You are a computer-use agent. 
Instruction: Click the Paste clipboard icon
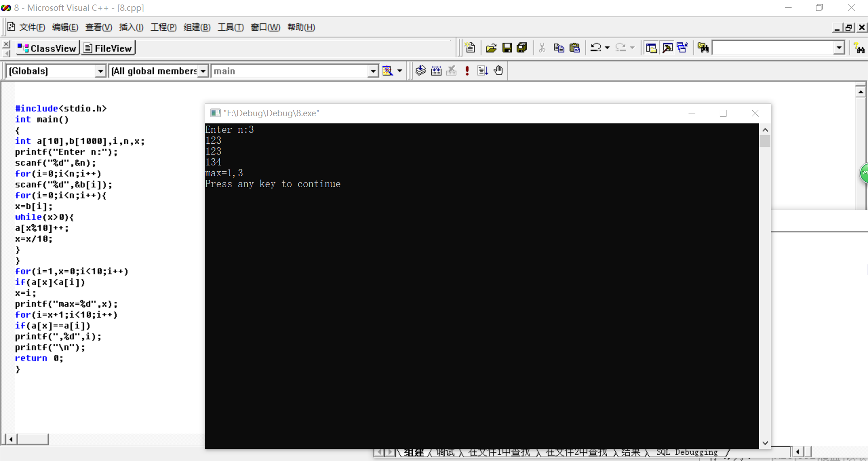coord(575,47)
